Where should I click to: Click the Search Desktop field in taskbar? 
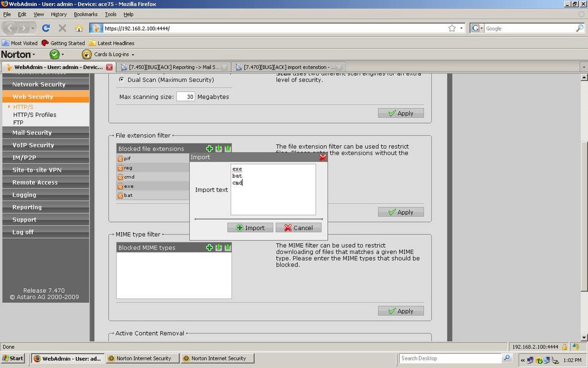(x=451, y=358)
